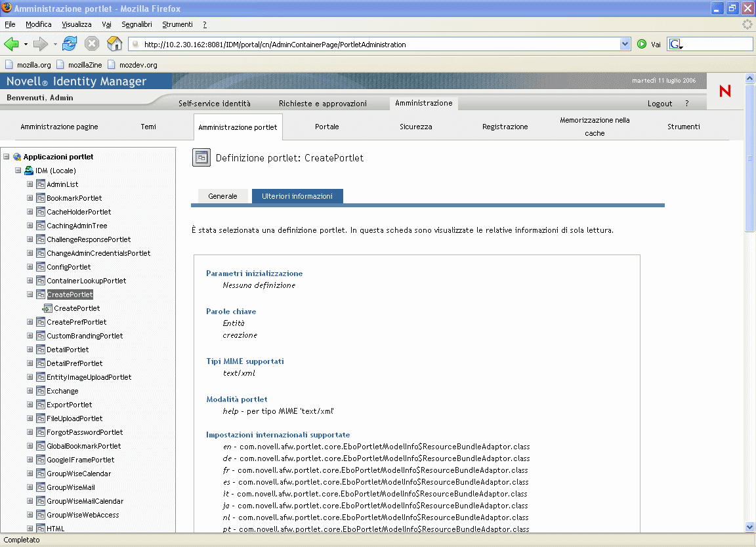Expand the ForgotPasswordPortlet node
Screen dimensions: 756x547
pyautogui.click(x=30, y=432)
